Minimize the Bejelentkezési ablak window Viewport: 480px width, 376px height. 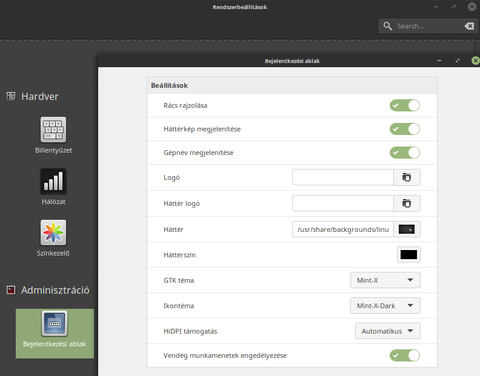pos(439,61)
